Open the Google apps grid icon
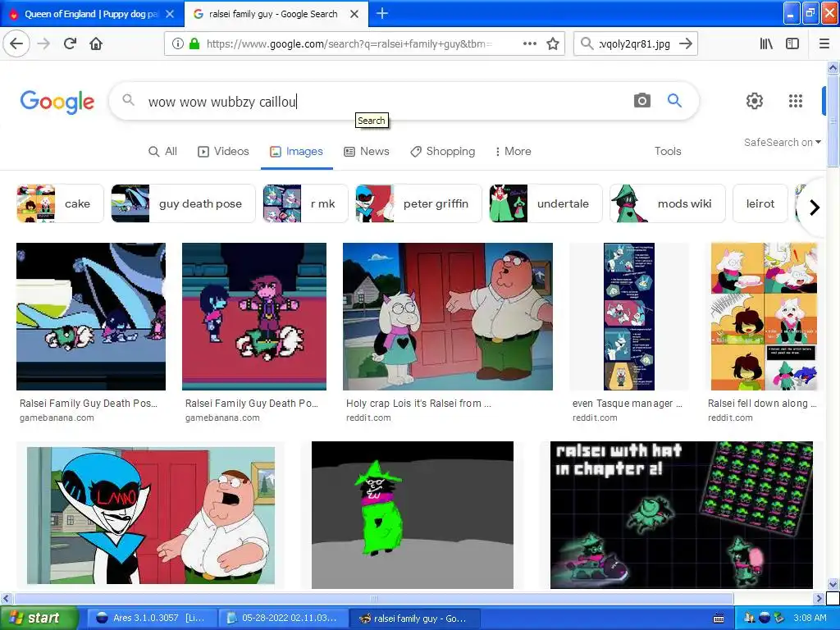Viewport: 840px width, 630px height. pos(796,101)
